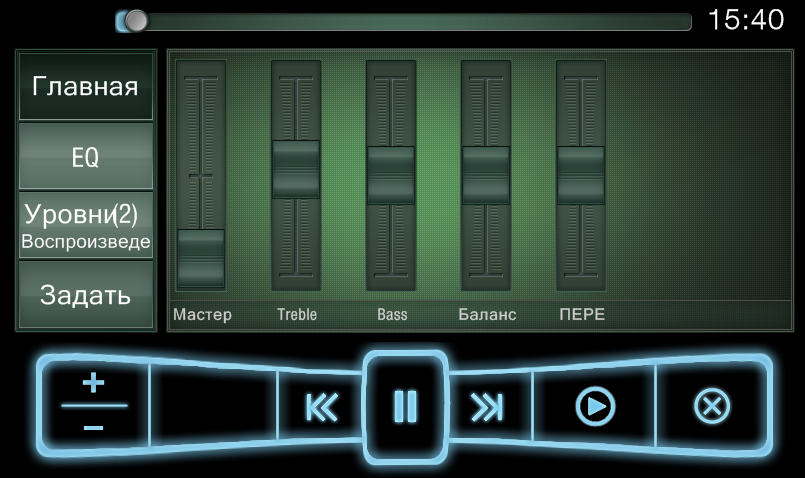Tap the circled play icon
This screenshot has height=478, width=805.
[595, 407]
